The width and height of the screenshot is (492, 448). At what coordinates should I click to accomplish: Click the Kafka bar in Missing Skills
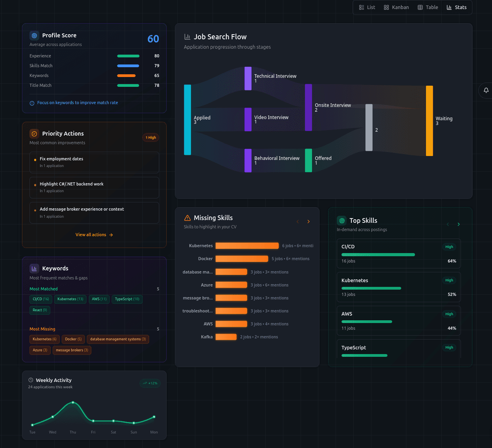(x=226, y=337)
